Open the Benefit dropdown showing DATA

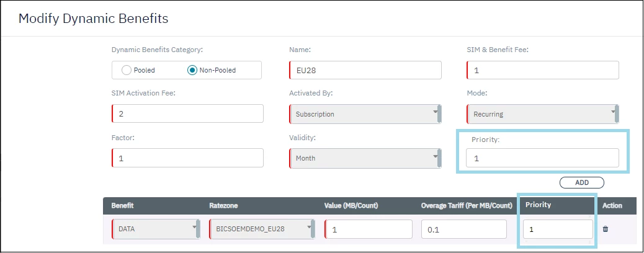tap(156, 229)
